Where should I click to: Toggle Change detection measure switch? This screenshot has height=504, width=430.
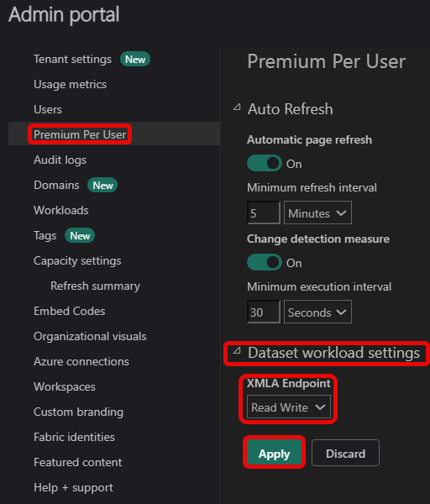265,262
